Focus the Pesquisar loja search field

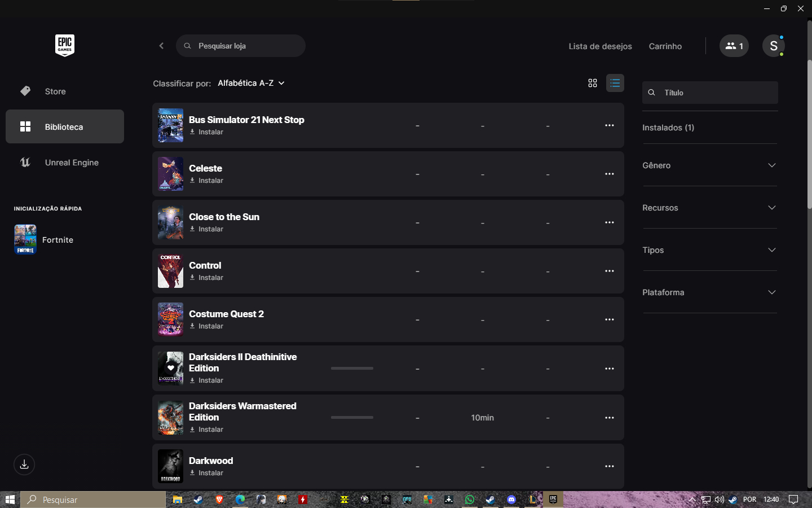pyautogui.click(x=241, y=46)
